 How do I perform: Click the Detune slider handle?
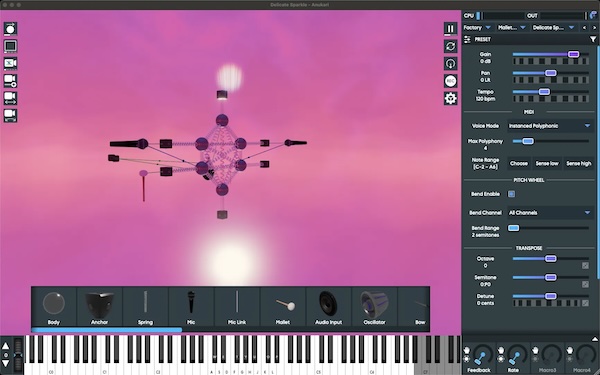(x=551, y=296)
